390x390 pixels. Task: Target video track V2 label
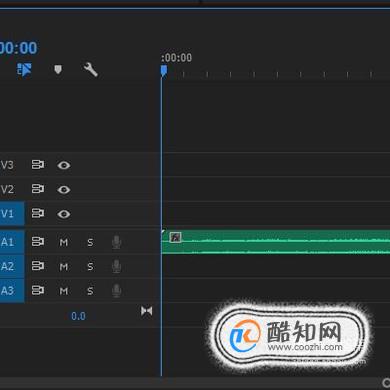click(x=7, y=189)
